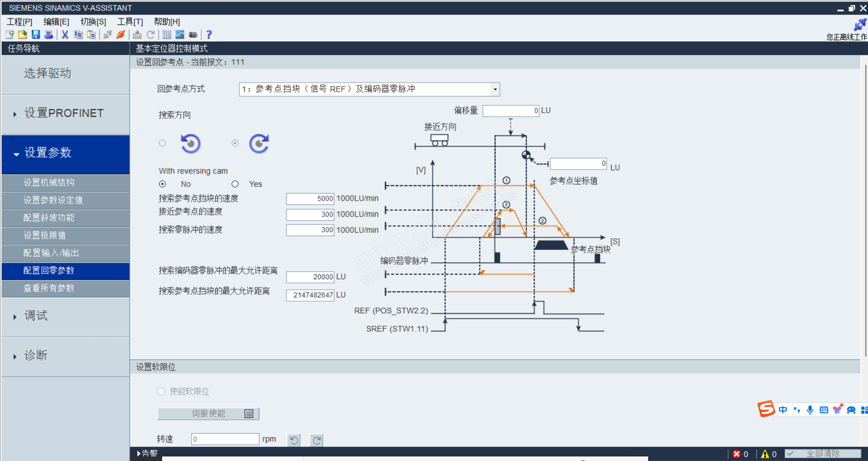This screenshot has width=868, height=461.
Task: Open 设置机械结构 navigation item
Action: click(x=66, y=183)
